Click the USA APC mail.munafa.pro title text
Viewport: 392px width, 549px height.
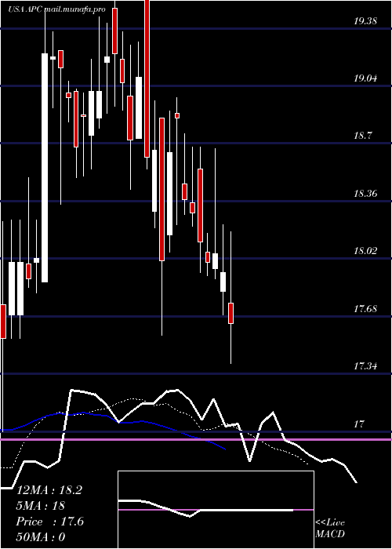coord(56,9)
